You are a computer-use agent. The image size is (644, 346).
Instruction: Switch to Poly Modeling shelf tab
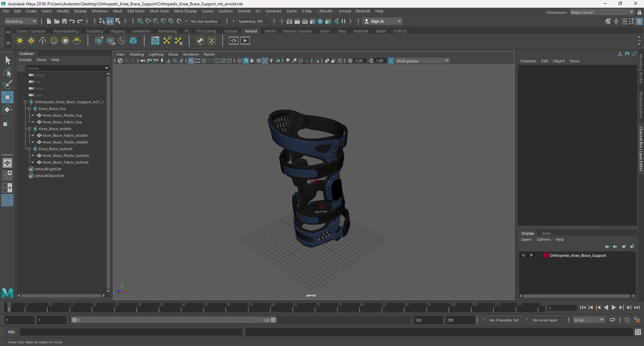pos(66,31)
